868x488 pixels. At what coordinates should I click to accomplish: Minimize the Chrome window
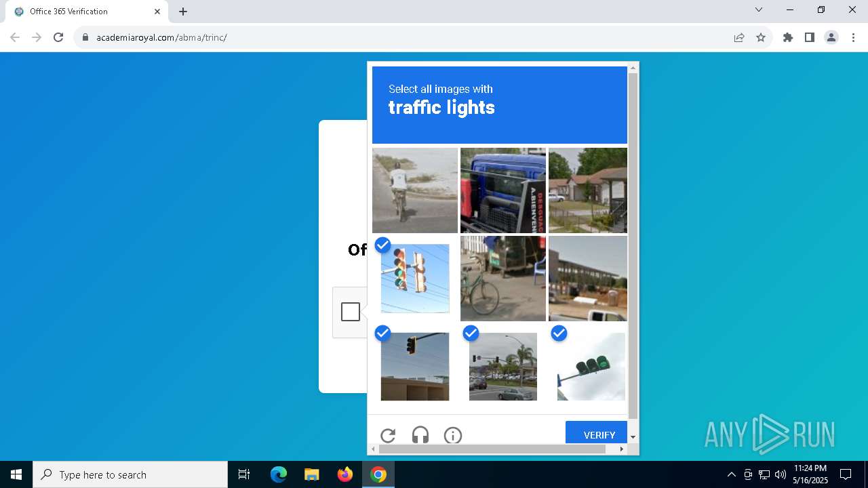click(x=790, y=10)
